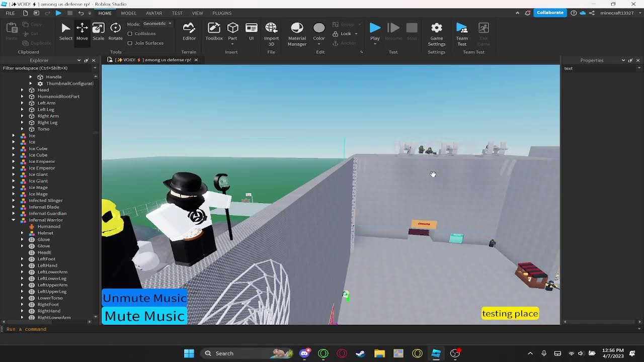Click the Share icon

592,13
